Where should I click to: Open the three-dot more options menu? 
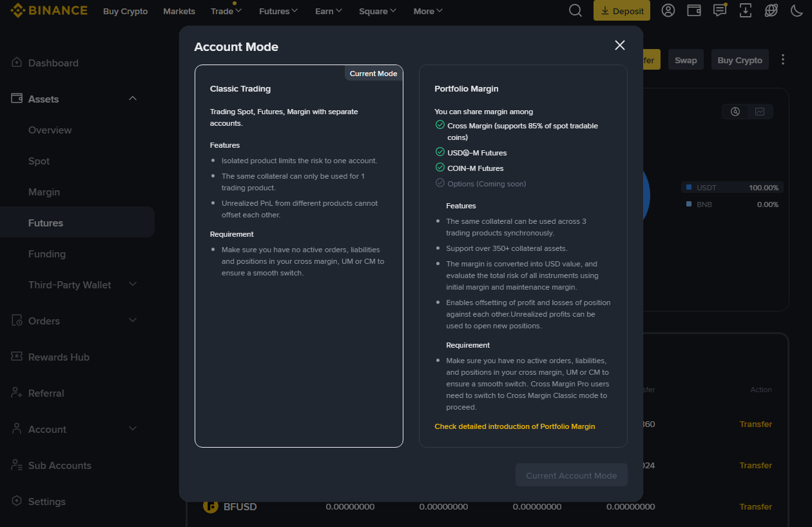(x=783, y=59)
